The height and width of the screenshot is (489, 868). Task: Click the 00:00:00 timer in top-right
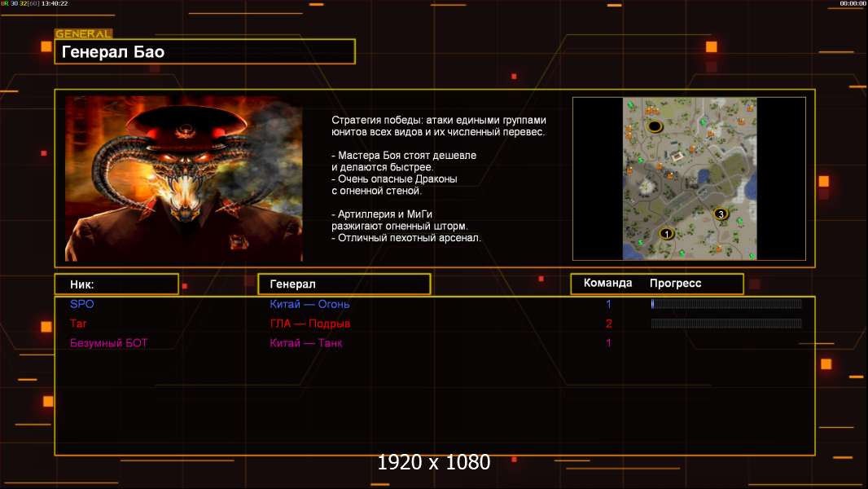pos(853,4)
